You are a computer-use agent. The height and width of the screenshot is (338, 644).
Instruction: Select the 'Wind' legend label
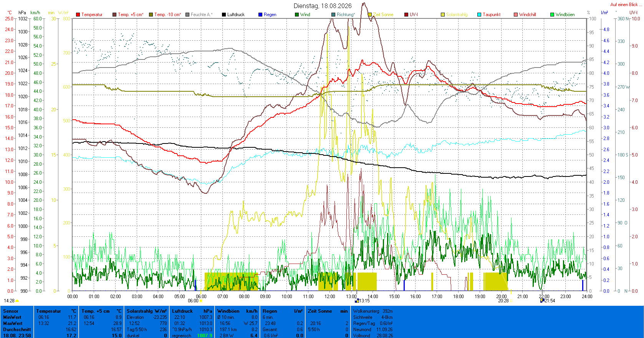[x=305, y=15]
